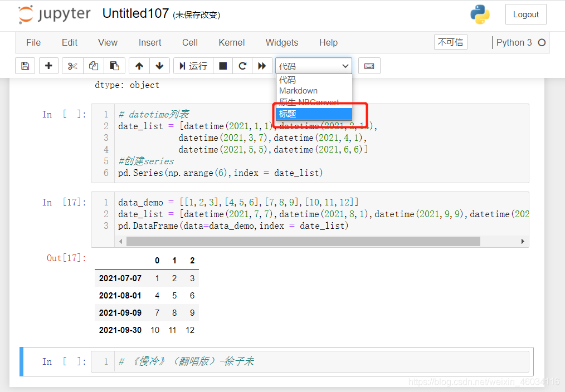Click the pd.DataFrame line of code
The image size is (565, 392).
pos(233,226)
